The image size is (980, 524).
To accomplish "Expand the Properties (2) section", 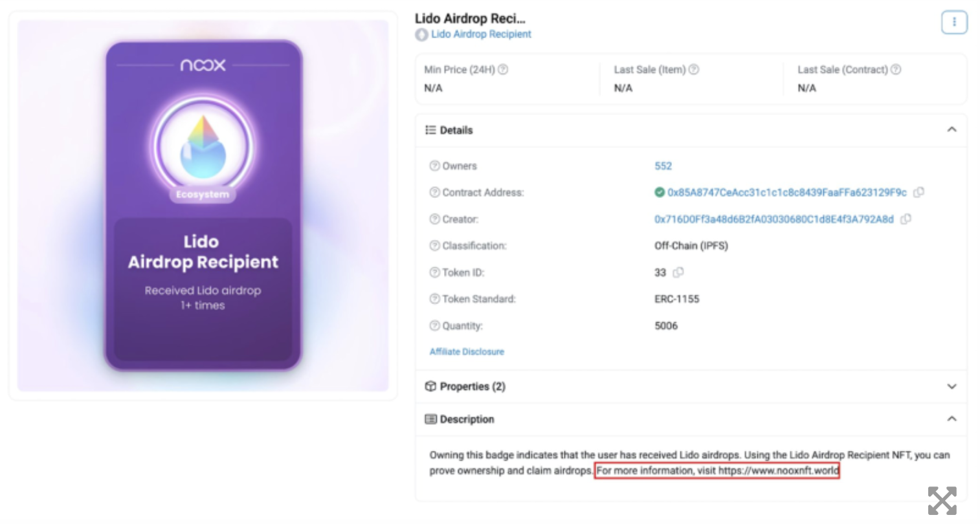I will pyautogui.click(x=952, y=386).
